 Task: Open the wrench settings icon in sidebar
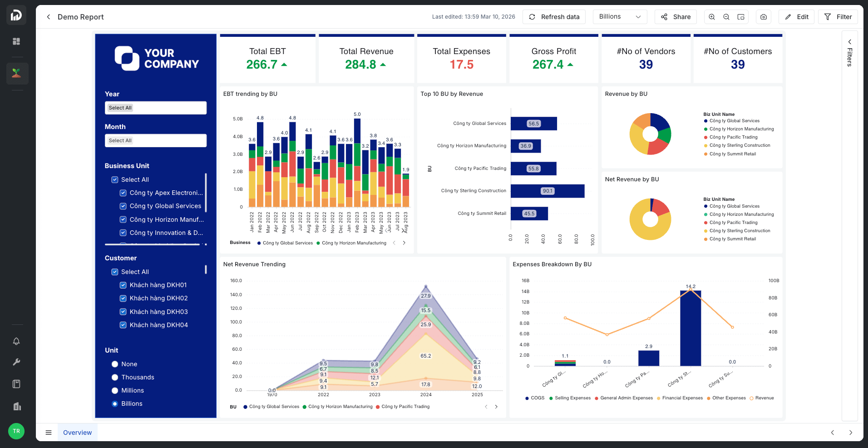16,362
